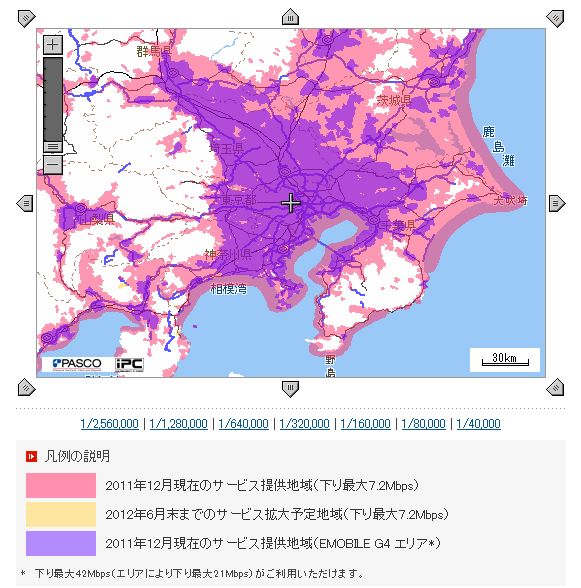This screenshot has width=581, height=588.
Task: Pan map east with right arrow
Action: pyautogui.click(x=557, y=203)
